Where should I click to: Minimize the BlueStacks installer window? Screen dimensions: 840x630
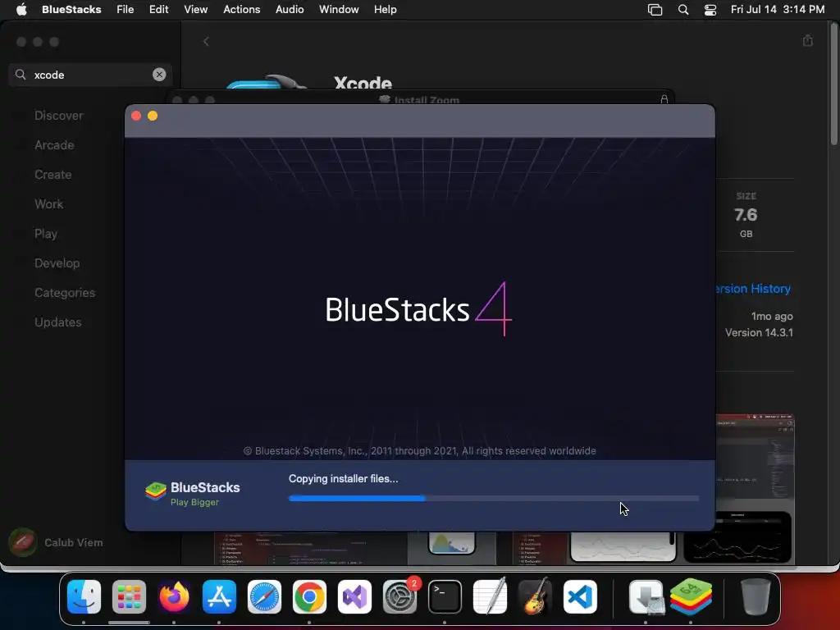[153, 116]
